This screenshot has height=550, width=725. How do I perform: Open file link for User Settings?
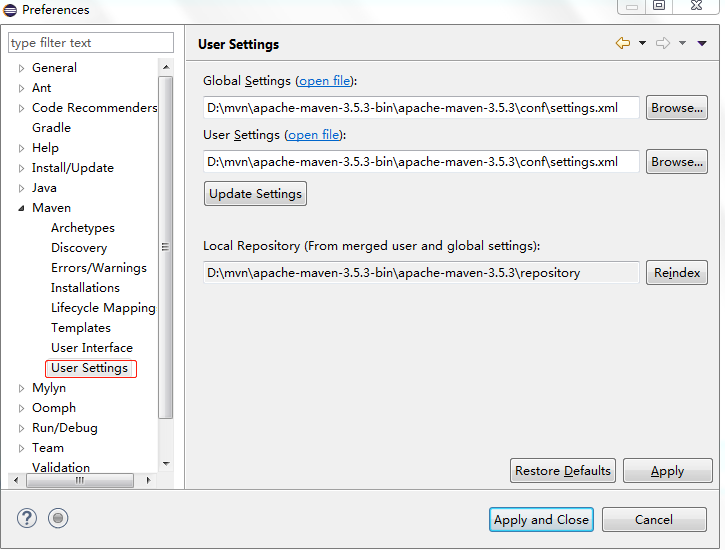(x=313, y=135)
